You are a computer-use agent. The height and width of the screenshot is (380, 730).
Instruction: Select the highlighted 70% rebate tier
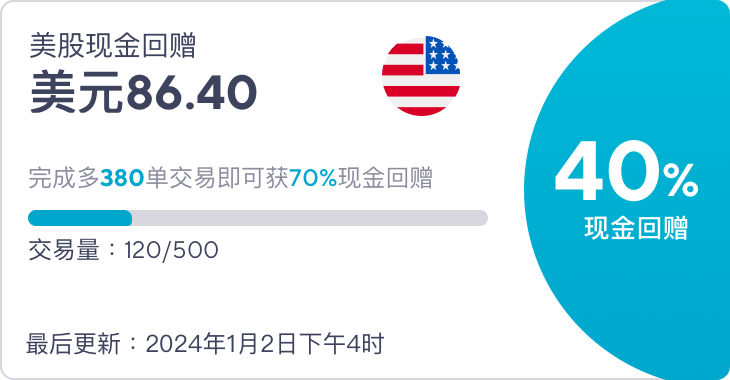coord(313,178)
